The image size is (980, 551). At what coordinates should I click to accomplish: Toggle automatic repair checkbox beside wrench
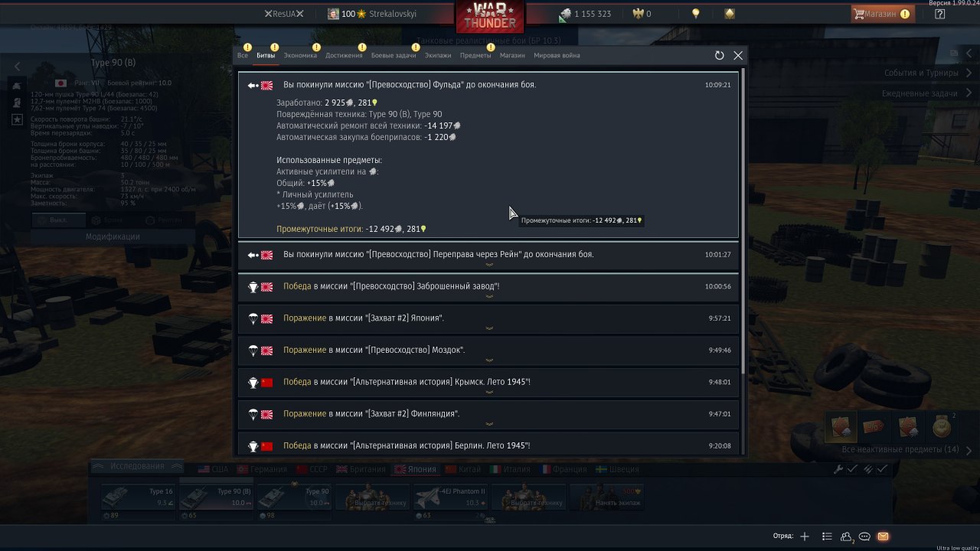click(x=852, y=469)
